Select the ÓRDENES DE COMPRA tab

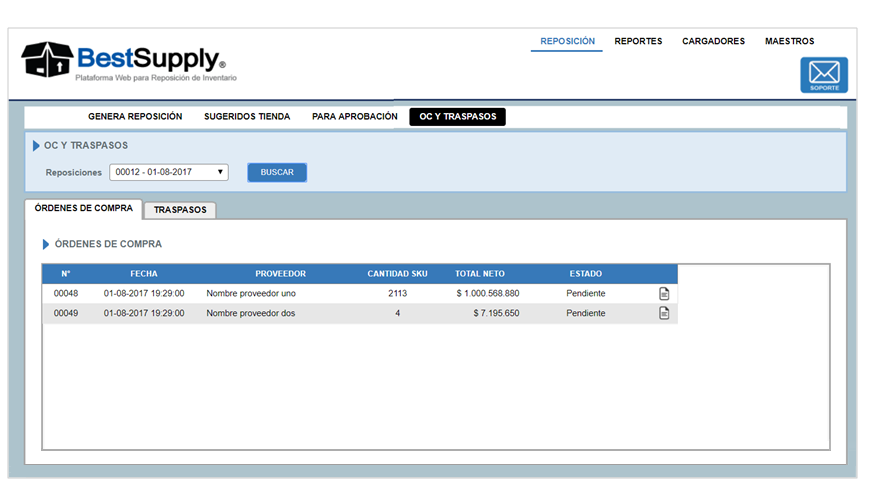pyautogui.click(x=83, y=208)
